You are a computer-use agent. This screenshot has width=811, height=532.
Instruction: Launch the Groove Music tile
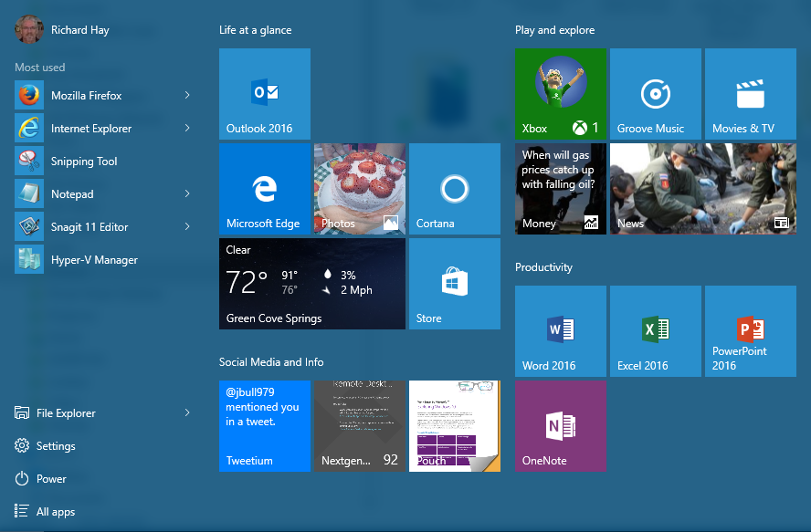[655, 94]
